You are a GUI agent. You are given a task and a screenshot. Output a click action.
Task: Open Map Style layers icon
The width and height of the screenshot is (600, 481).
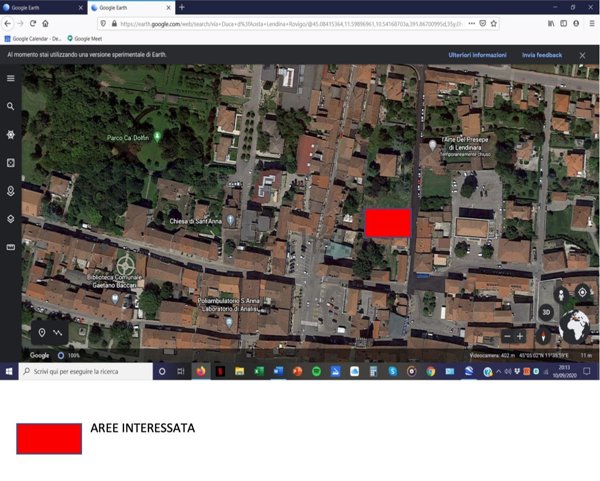11,219
